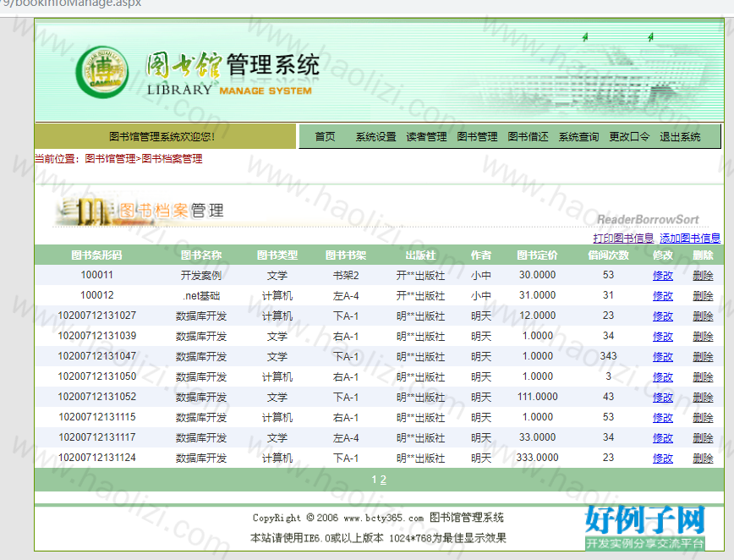Click the 图书书架 column header
This screenshot has height=560, width=734.
click(346, 255)
